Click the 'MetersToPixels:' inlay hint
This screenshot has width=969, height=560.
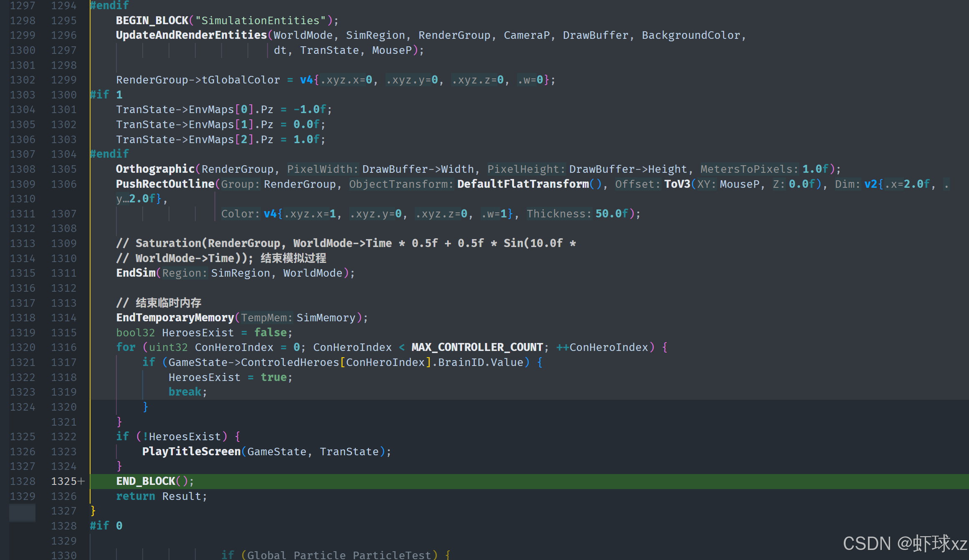pyautogui.click(x=749, y=169)
